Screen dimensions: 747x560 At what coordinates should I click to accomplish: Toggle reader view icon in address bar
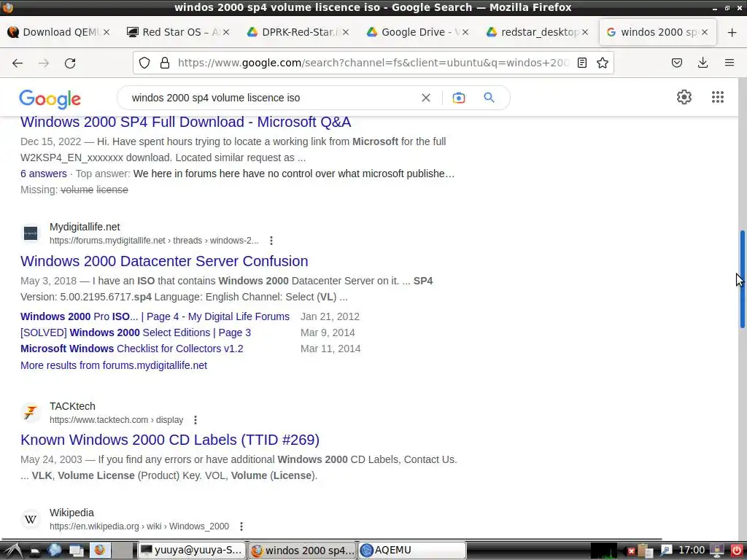pyautogui.click(x=581, y=63)
